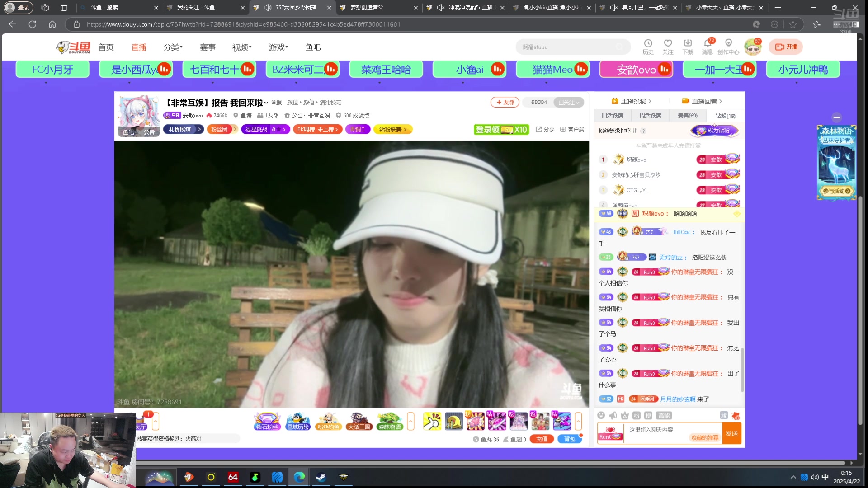The width and height of the screenshot is (868, 488).
Task: Switch to 日活跃度 tab
Action: (x=613, y=116)
